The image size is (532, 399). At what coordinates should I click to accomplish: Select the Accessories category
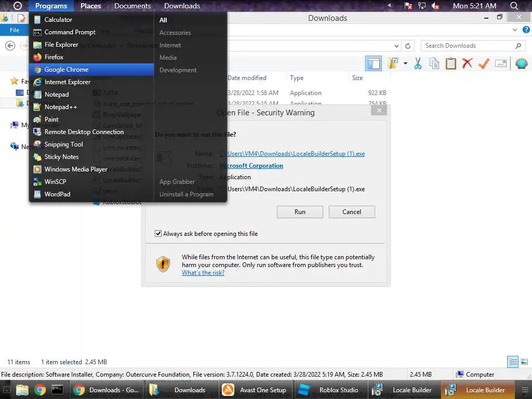pos(175,33)
